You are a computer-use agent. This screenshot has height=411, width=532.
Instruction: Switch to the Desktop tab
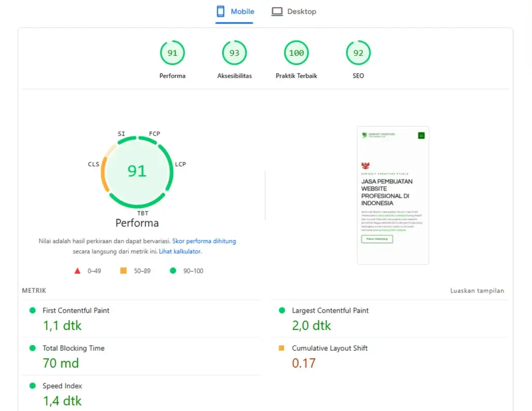(x=294, y=11)
